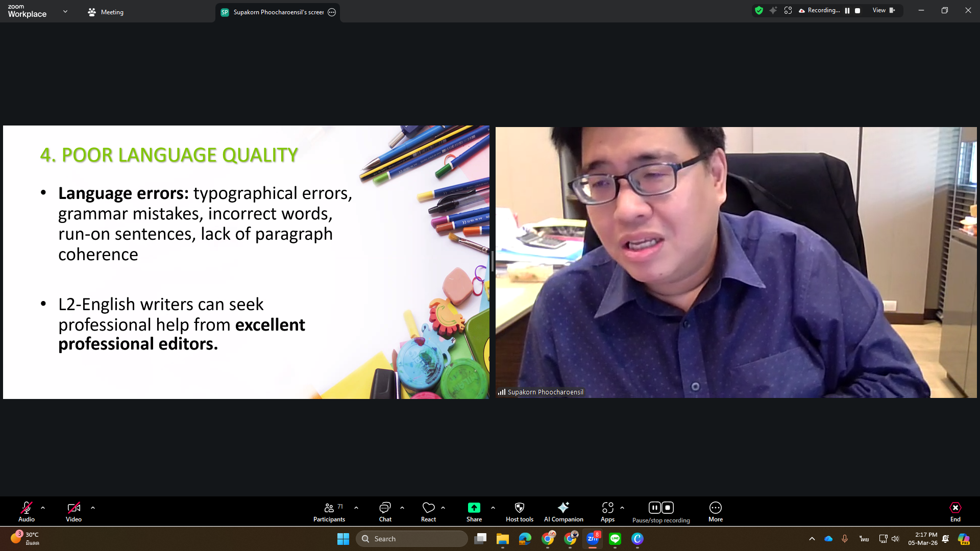Open the More options menu
Viewport: 980px width, 551px height.
[715, 512]
